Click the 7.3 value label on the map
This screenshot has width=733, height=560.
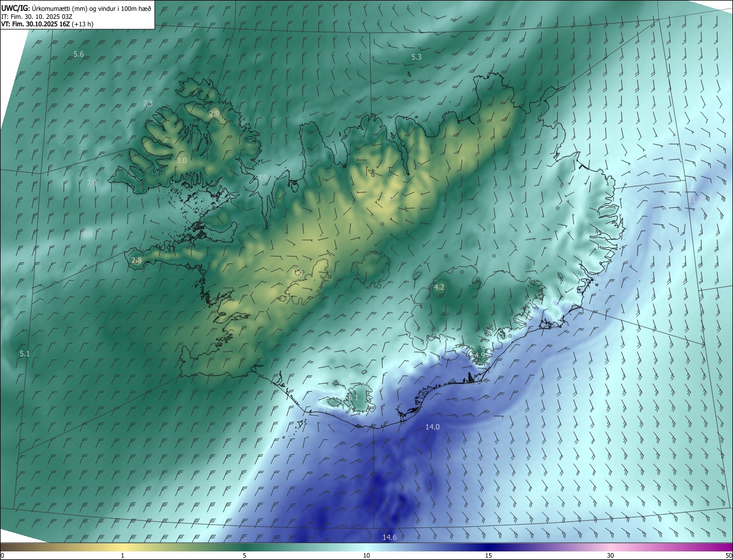coord(148,103)
